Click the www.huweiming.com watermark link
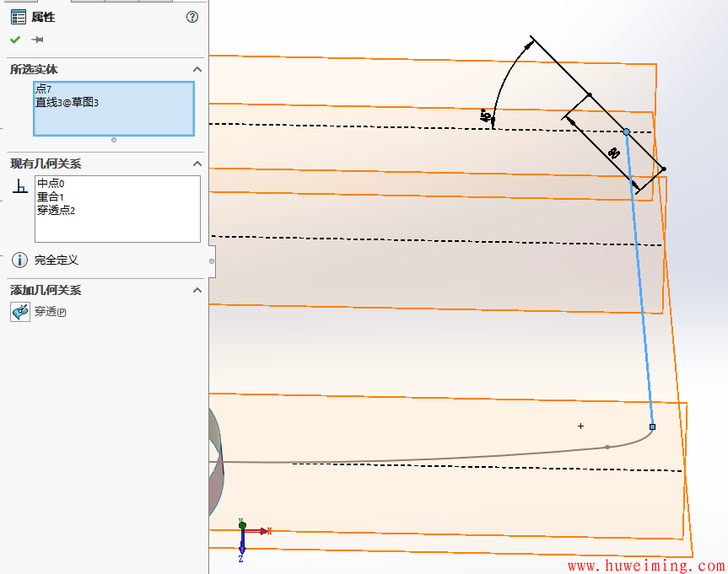728x574 pixels. tap(645, 566)
